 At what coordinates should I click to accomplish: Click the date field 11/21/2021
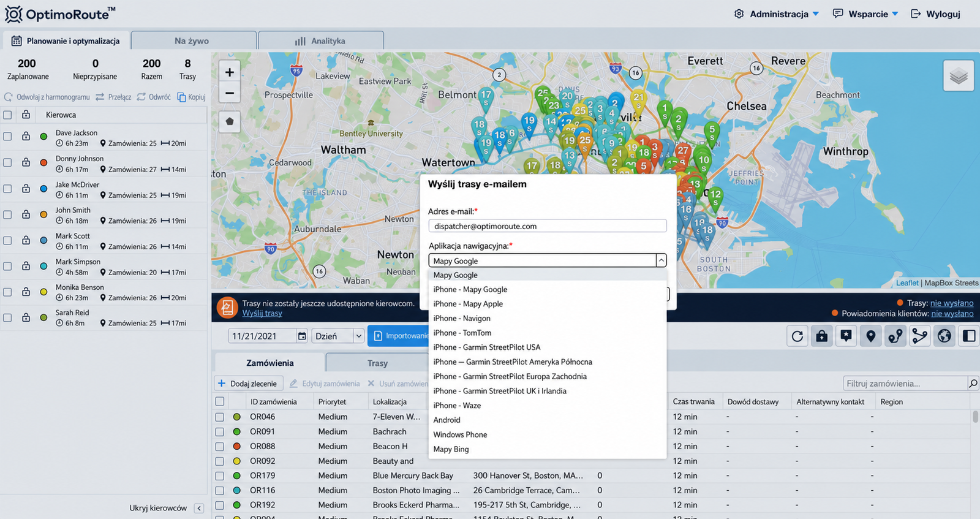coord(262,336)
